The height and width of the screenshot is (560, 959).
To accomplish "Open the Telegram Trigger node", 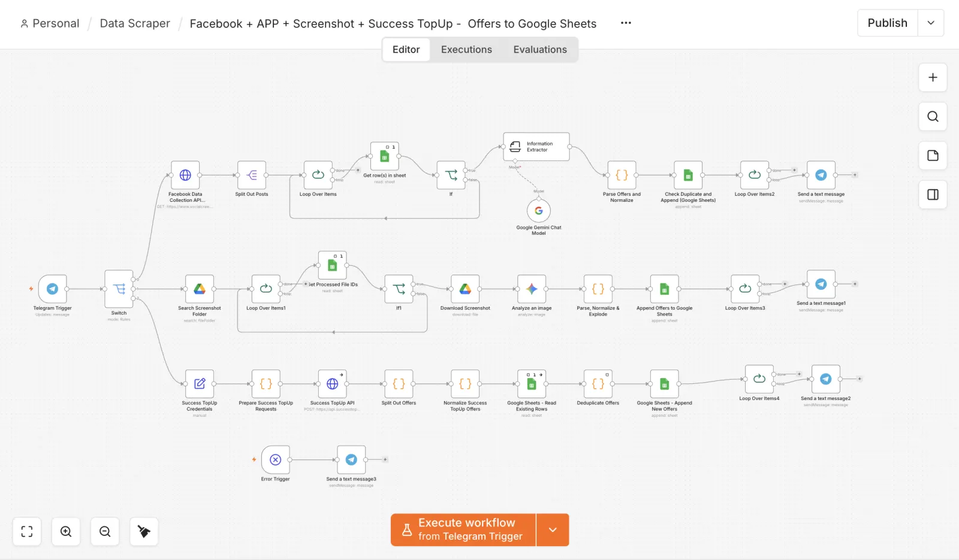I will pyautogui.click(x=53, y=289).
